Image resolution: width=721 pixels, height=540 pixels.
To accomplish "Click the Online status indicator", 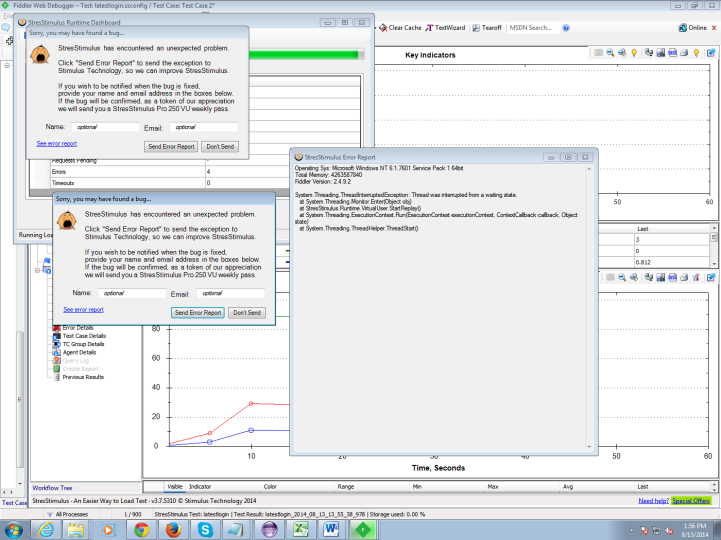I will (692, 28).
